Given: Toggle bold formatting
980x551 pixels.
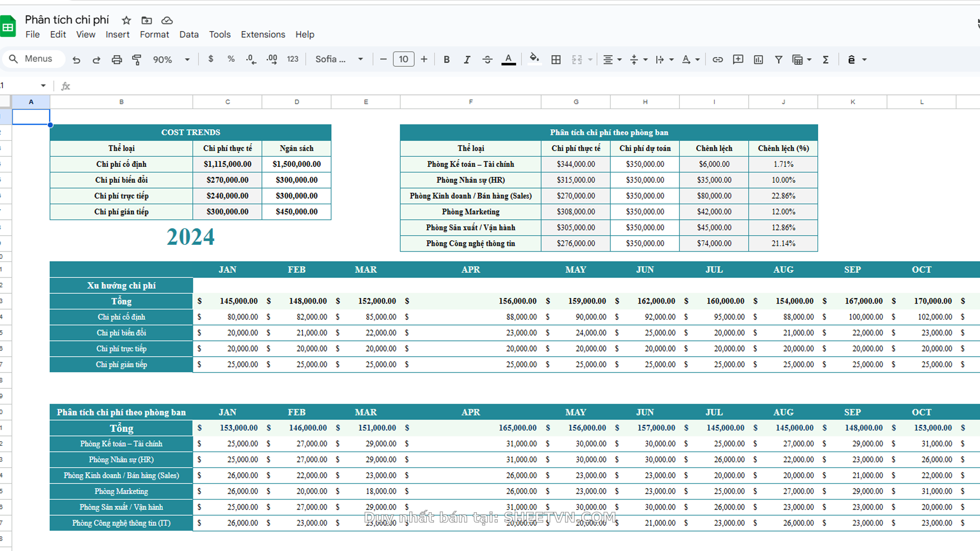Looking at the screenshot, I should [x=447, y=59].
